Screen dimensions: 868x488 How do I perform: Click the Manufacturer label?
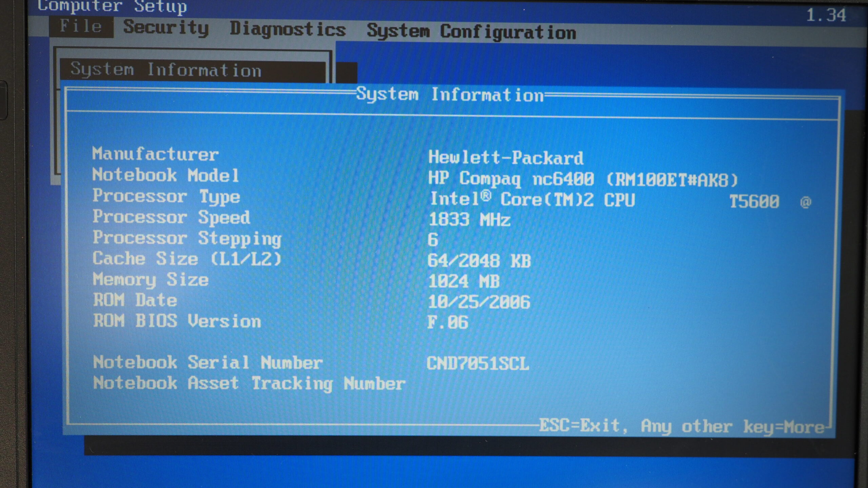pos(155,154)
